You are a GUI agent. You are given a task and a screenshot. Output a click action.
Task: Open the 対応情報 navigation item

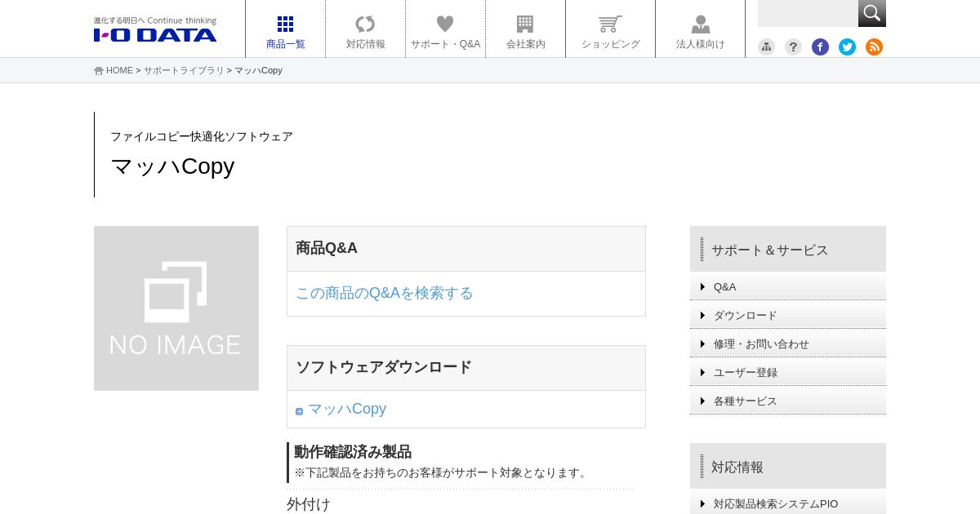[365, 29]
